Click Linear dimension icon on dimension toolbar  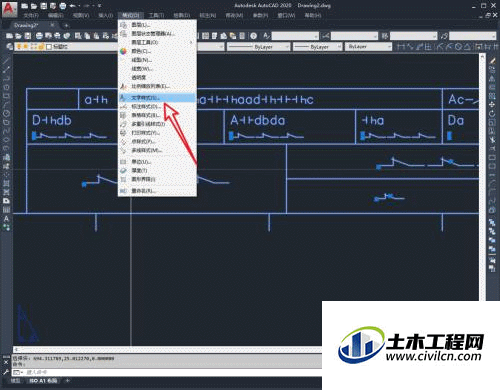click(401, 46)
